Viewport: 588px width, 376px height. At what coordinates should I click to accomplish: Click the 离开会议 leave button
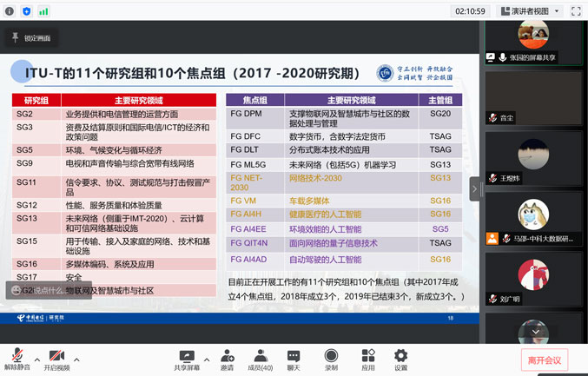tap(545, 360)
